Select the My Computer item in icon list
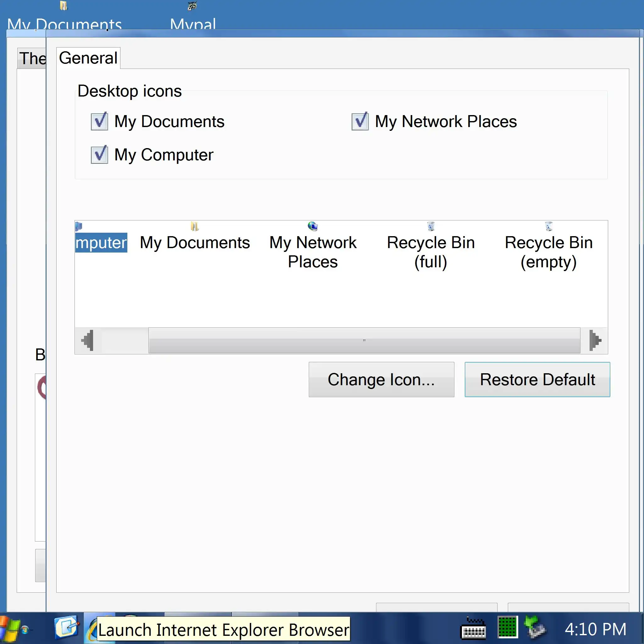Viewport: 644px width, 644px height. click(101, 242)
